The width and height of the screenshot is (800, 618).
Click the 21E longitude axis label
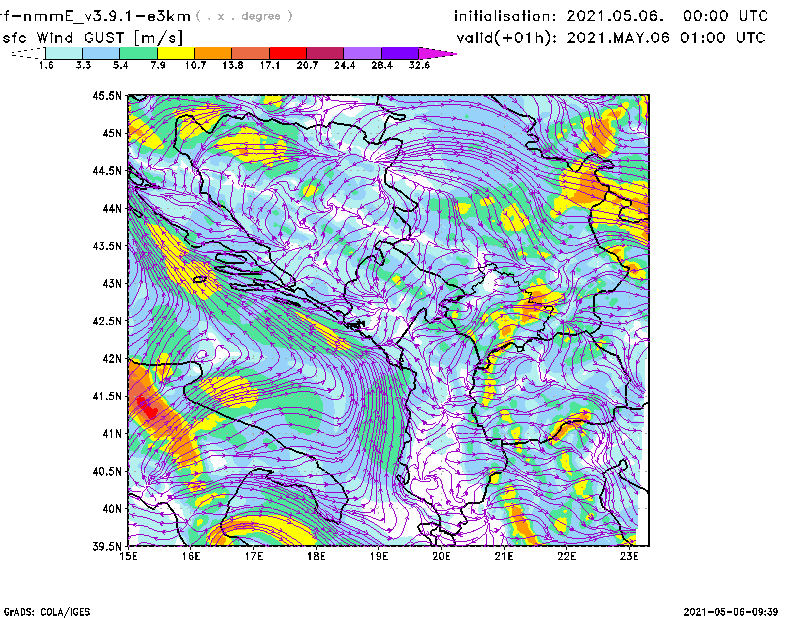point(504,556)
